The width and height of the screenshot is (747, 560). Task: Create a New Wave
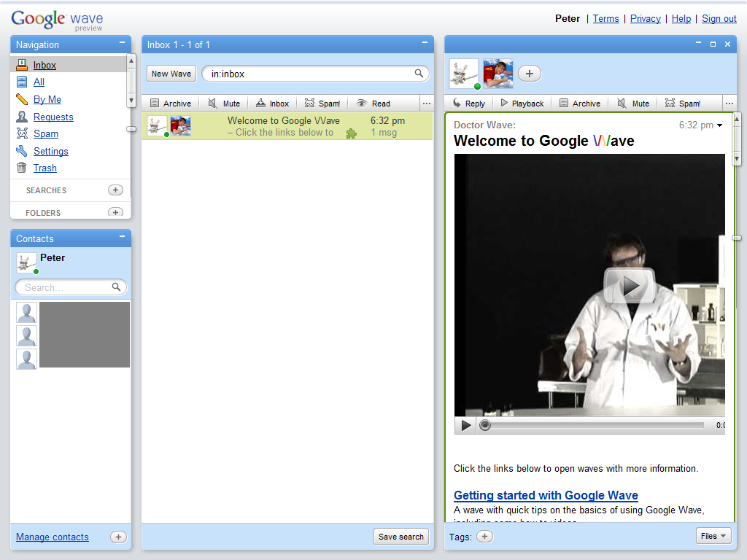tap(171, 74)
